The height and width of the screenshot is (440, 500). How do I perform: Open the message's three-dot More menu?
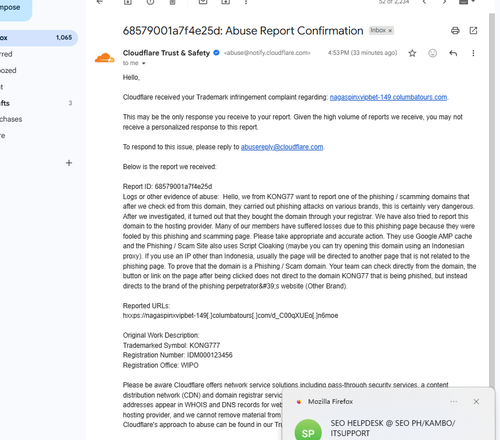(473, 53)
